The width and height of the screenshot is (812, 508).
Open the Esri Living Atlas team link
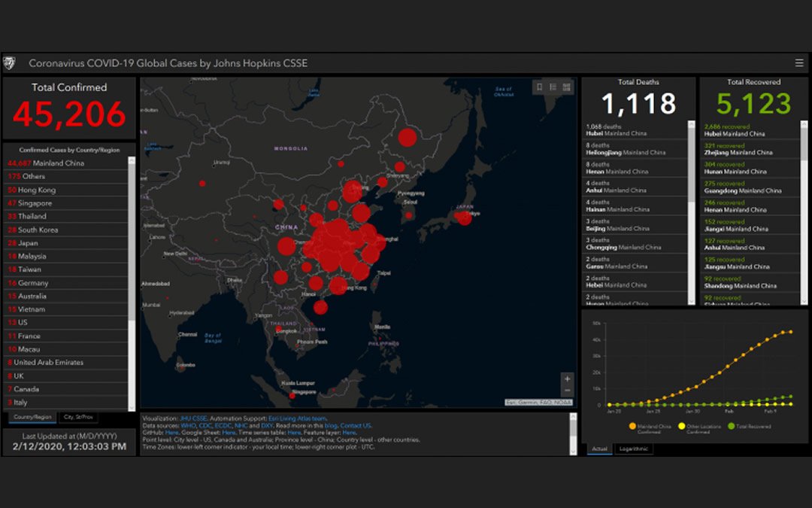(x=297, y=418)
